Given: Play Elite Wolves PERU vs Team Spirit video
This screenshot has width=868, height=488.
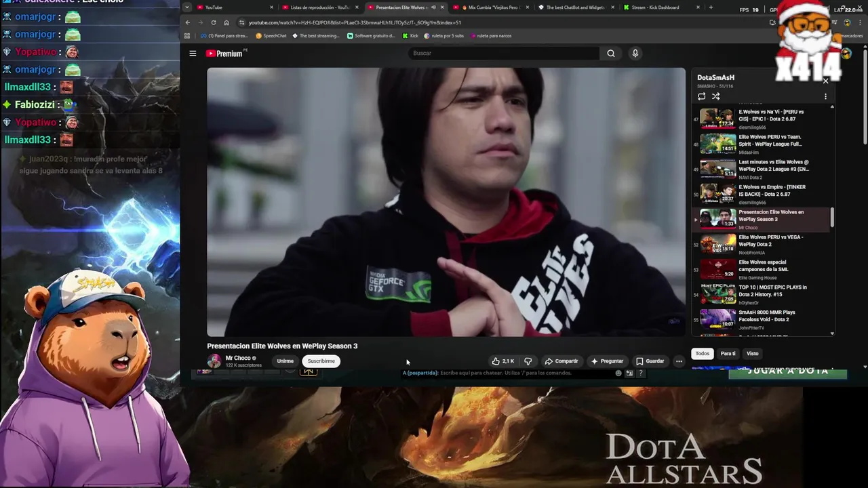Looking at the screenshot, I should point(762,144).
